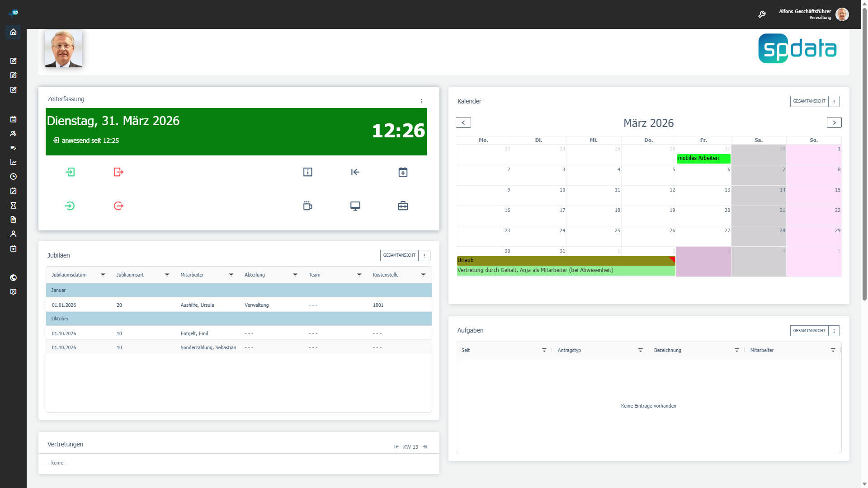The height and width of the screenshot is (488, 868).
Task: Open Zeiterfassung panel three-dot menu
Action: click(422, 101)
